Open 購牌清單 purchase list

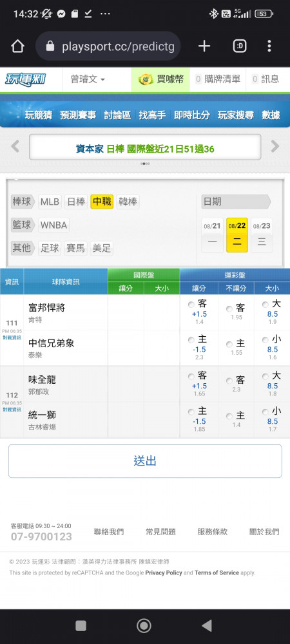(x=218, y=79)
